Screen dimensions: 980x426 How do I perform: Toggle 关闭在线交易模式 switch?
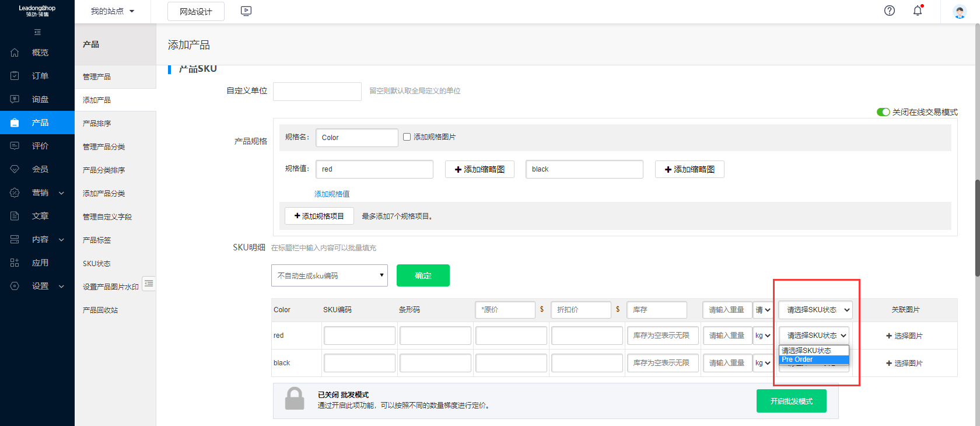(883, 112)
